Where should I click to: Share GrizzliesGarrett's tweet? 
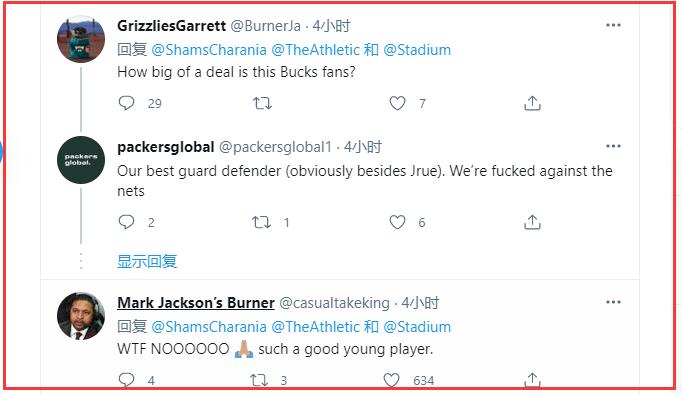click(532, 103)
